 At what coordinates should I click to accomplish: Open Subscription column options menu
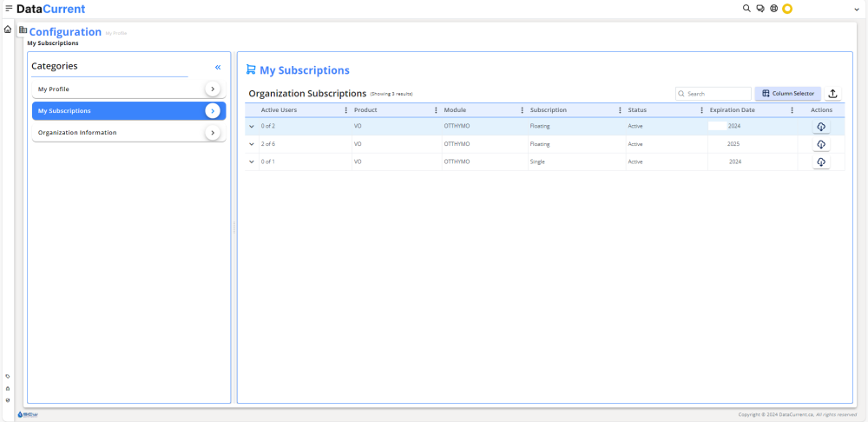coord(620,110)
